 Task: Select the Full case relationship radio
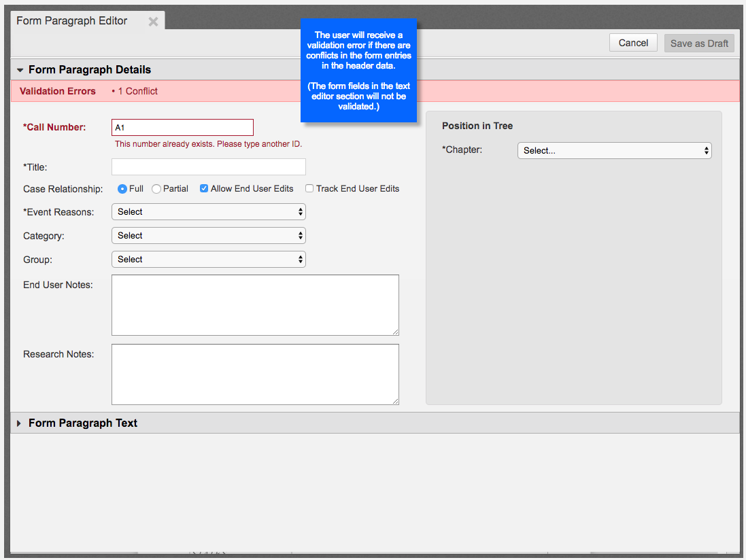point(122,189)
